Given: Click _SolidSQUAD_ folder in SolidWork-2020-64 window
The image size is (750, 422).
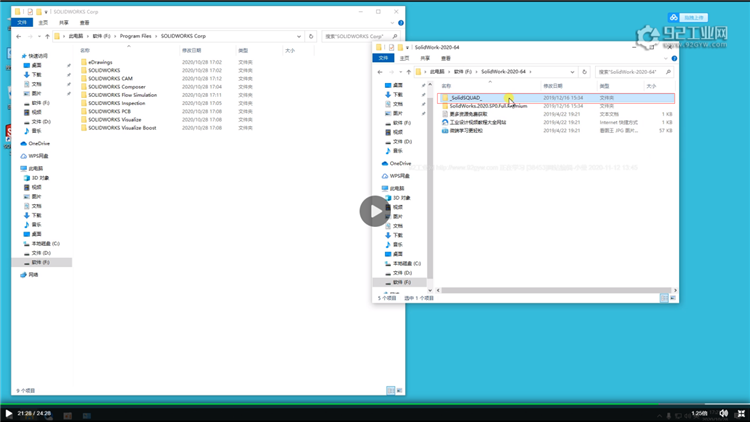Looking at the screenshot, I should coord(556,98).
